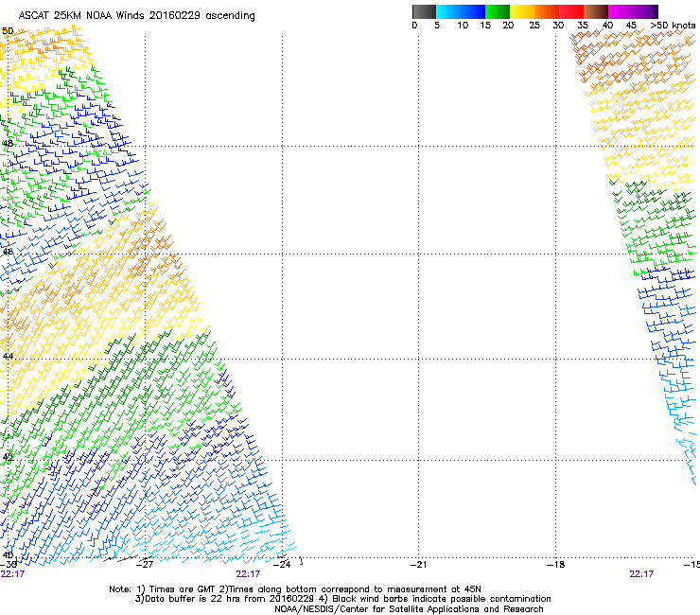Click the '0' label under the color bar
The height and width of the screenshot is (615, 700).
[414, 26]
